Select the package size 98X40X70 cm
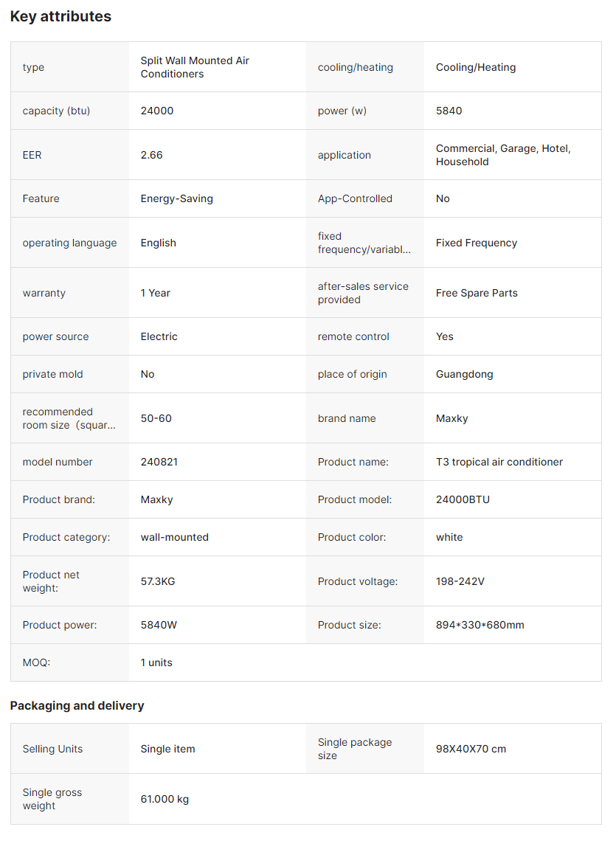 tap(471, 749)
